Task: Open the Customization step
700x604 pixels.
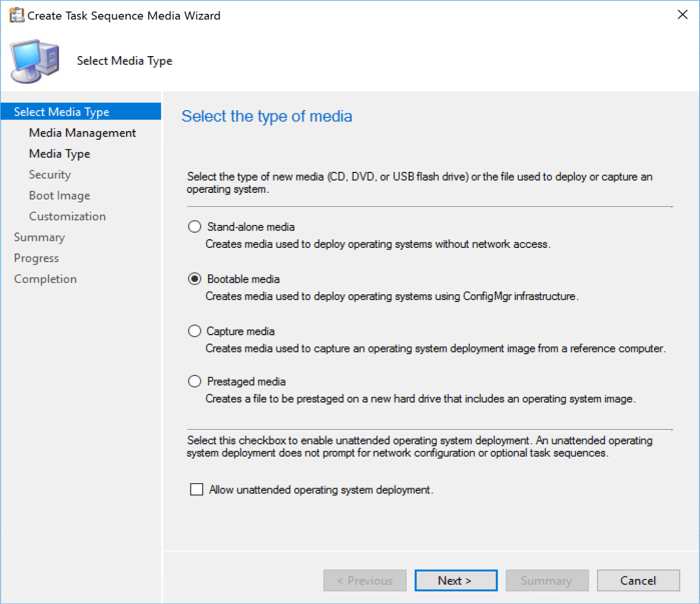Action: [x=67, y=216]
